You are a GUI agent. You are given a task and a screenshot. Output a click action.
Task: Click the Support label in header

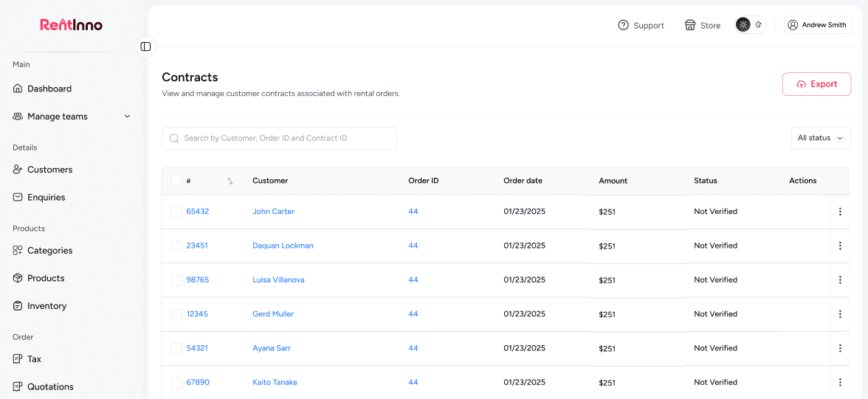point(649,26)
